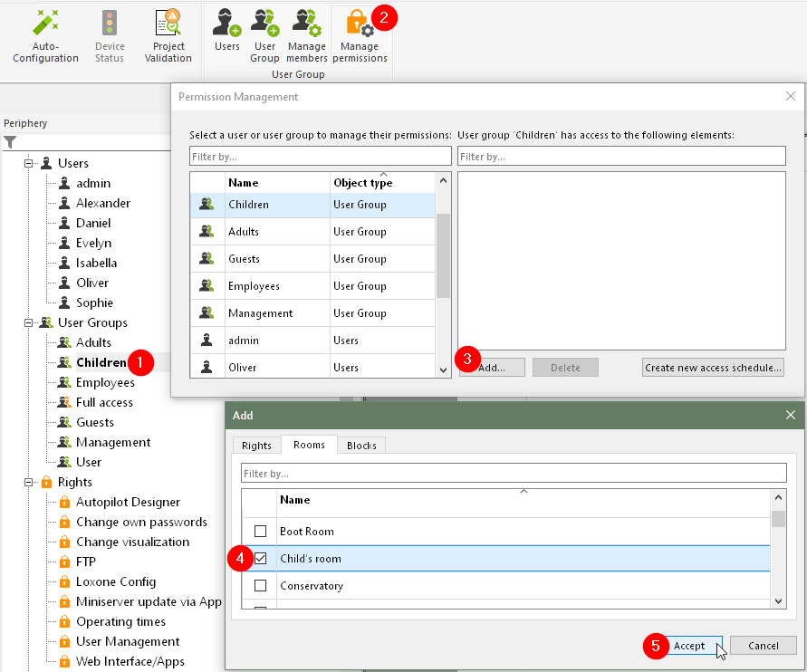Switch to the Blocks tab
This screenshot has height=672, width=807.
pyautogui.click(x=362, y=446)
